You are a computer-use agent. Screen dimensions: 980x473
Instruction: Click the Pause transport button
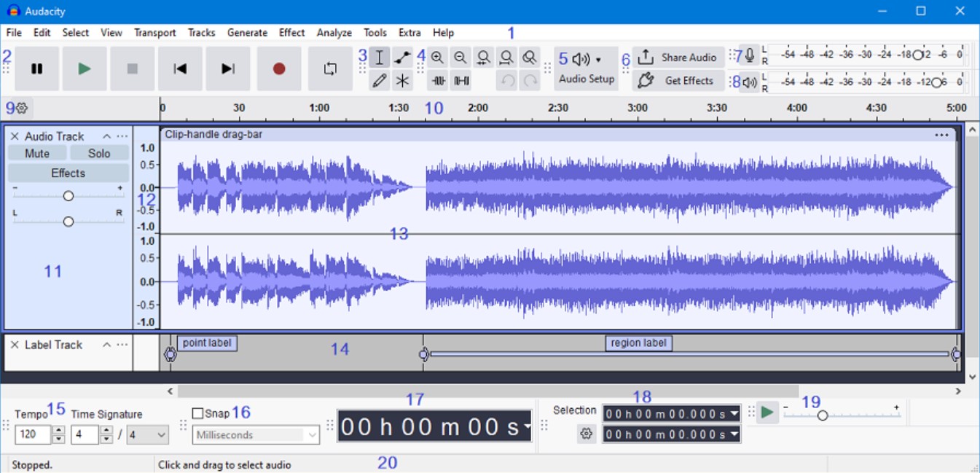click(x=36, y=69)
